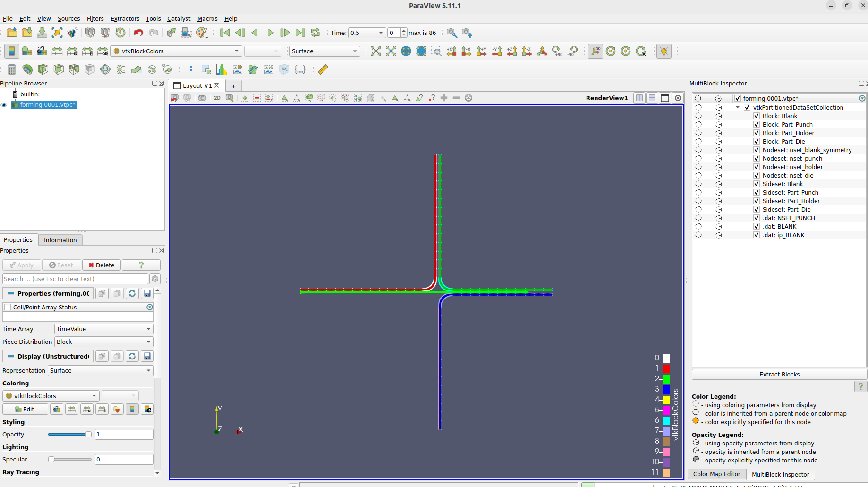Click the Capture Screenshot camera icon
868x487 pixels.
tap(202, 98)
